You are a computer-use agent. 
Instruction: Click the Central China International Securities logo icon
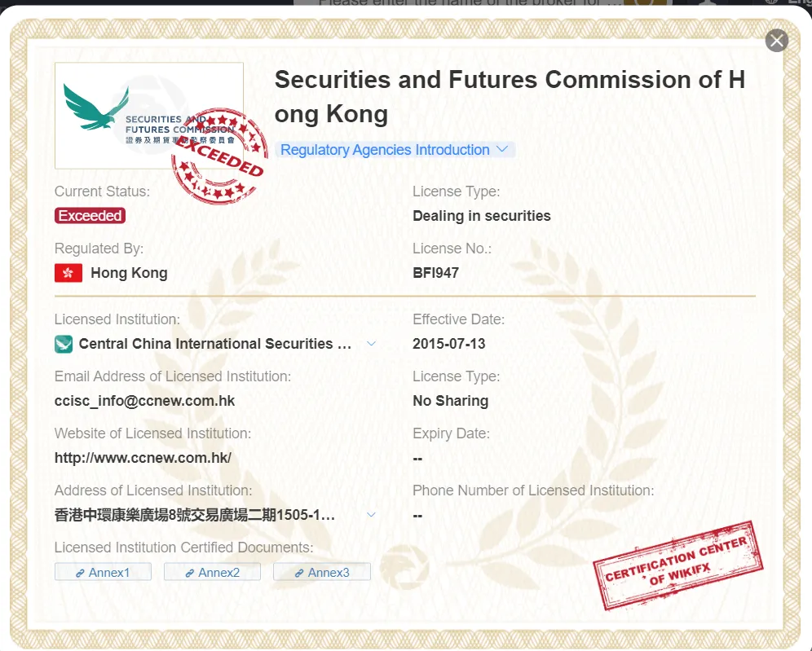pos(64,344)
